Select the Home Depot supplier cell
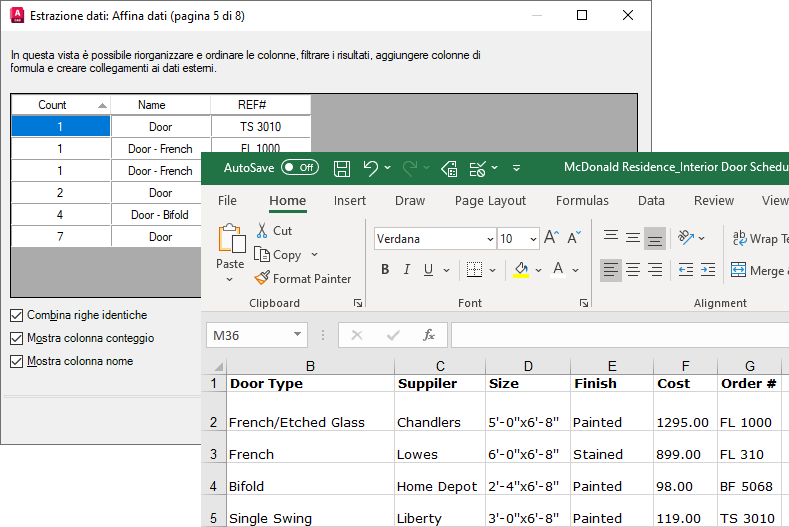The height and width of the screenshot is (527, 789). tap(440, 479)
